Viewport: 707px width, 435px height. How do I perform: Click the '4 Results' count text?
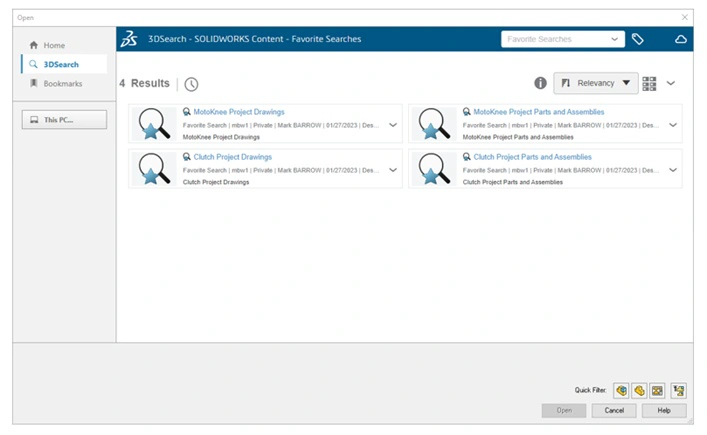[x=144, y=83]
